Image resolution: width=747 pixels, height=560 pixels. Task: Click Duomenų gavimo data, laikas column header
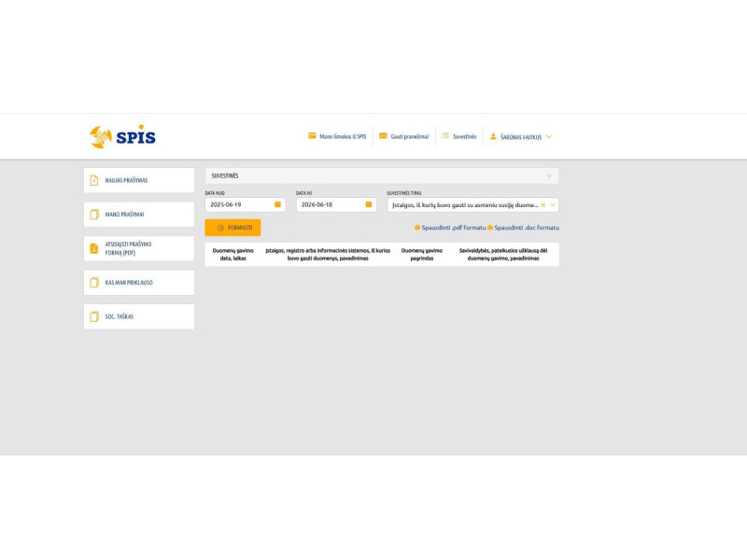[x=233, y=254]
